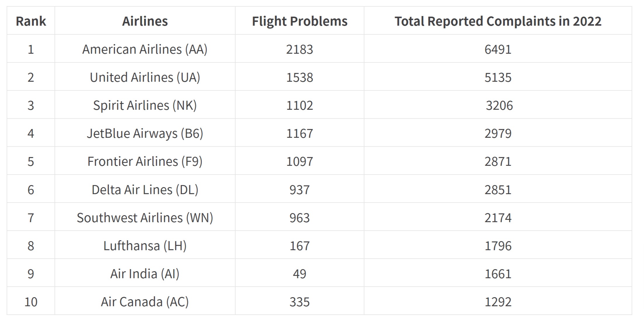Click the Airlines column header
Screen dimensions: 644x322
[x=145, y=21]
